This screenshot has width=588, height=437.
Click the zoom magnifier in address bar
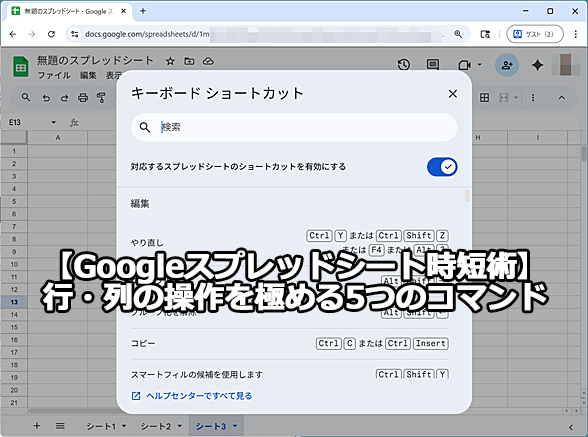tap(458, 34)
